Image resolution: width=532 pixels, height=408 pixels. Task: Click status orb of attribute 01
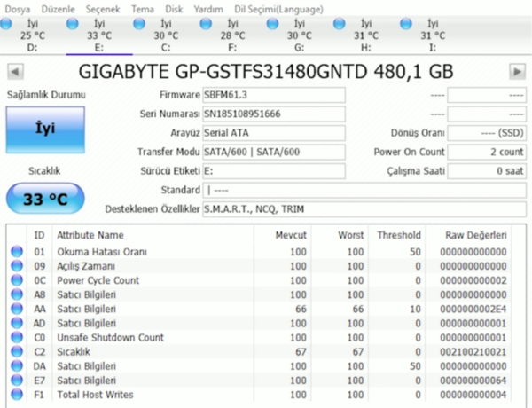pos(17,252)
